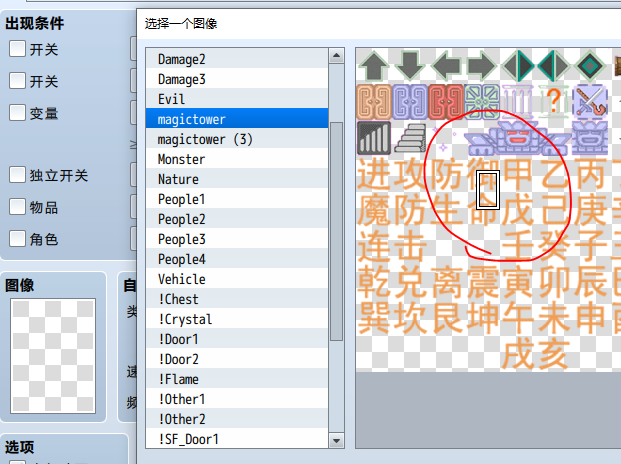
Task: Select the orange door tile
Action: coord(374,102)
